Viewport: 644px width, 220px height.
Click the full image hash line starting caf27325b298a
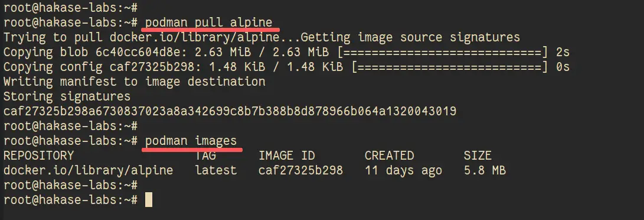[x=230, y=111]
